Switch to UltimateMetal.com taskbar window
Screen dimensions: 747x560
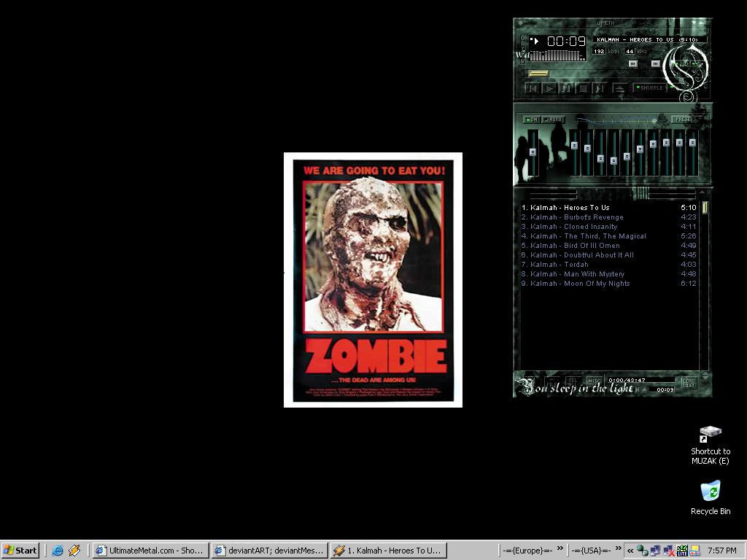coord(150,551)
